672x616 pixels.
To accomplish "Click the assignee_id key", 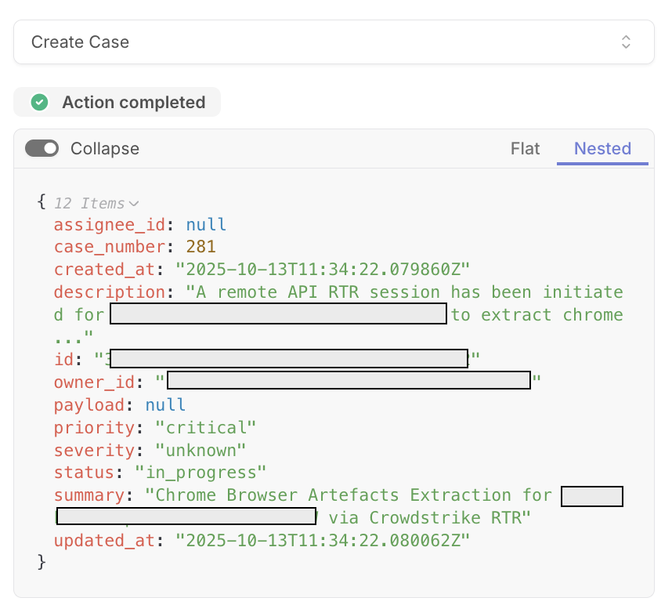I will [110, 224].
